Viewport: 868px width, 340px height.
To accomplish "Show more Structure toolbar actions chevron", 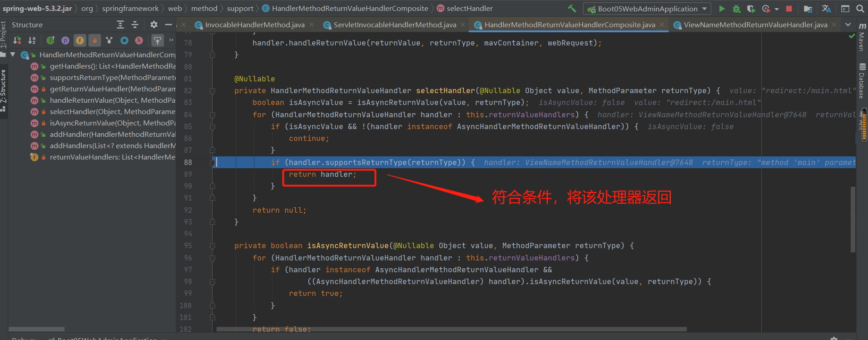I will coord(171,40).
